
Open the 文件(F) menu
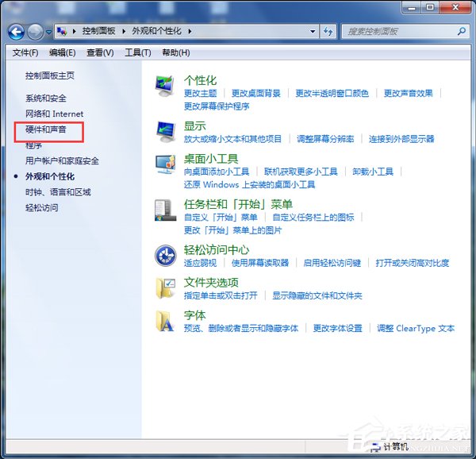(25, 53)
